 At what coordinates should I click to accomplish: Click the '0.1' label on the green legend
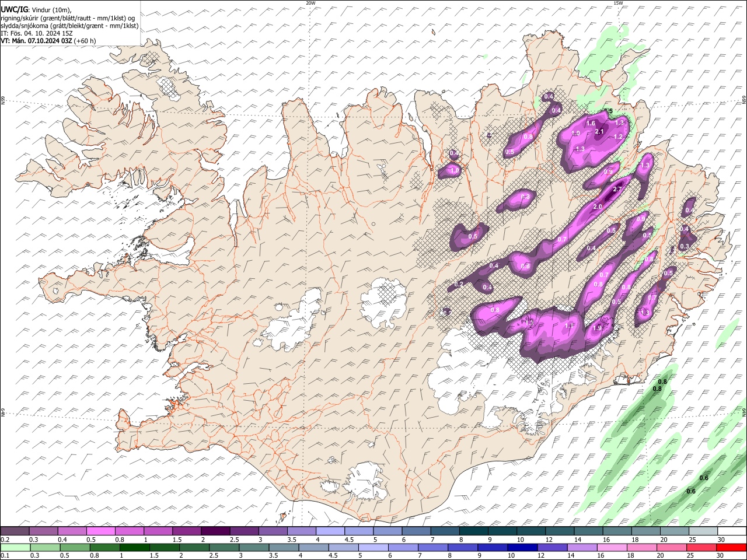pos(5,556)
